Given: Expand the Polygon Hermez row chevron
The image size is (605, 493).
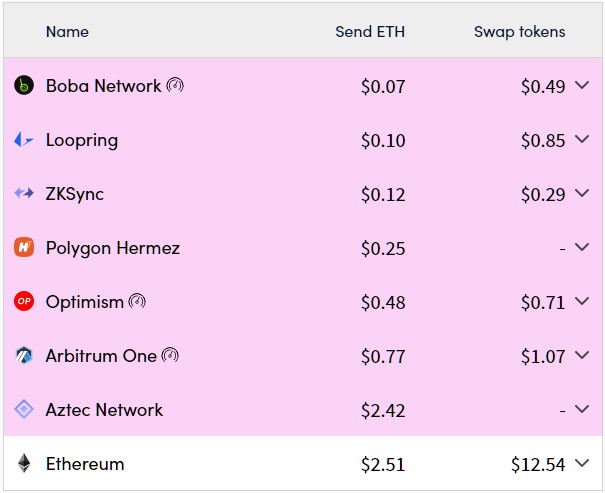Looking at the screenshot, I should [583, 248].
